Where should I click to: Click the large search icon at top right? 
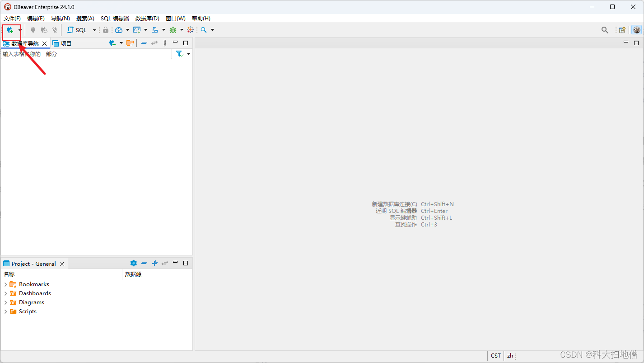[605, 30]
